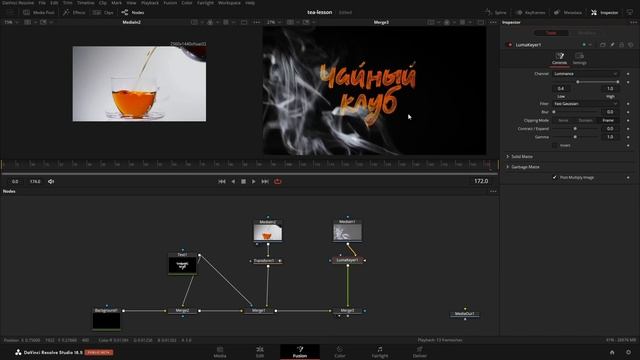The width and height of the screenshot is (640, 360).
Task: Open the Keyframes panel
Action: click(530, 13)
